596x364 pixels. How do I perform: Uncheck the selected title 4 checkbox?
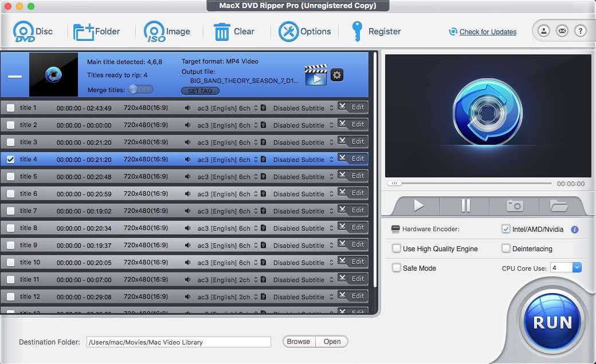tap(9, 159)
